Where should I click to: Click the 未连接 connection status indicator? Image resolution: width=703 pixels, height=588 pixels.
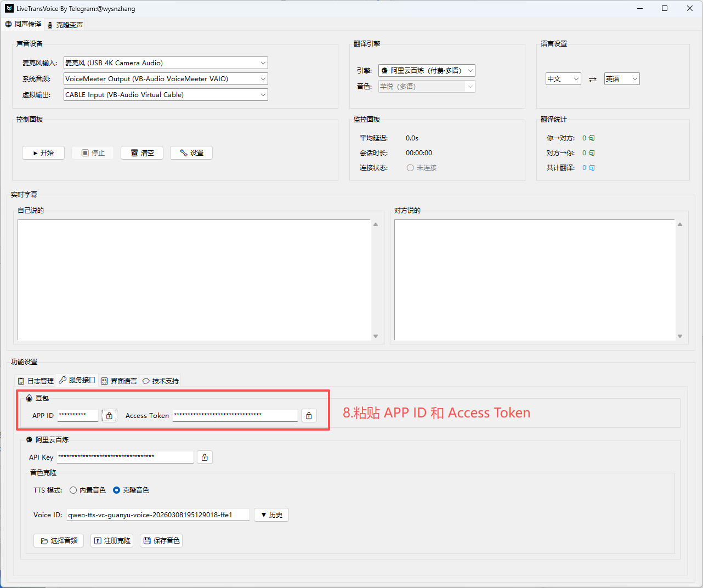422,168
